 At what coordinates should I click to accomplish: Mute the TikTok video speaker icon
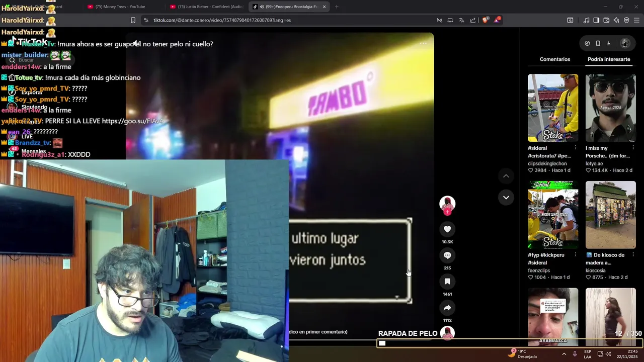[x=136, y=43]
